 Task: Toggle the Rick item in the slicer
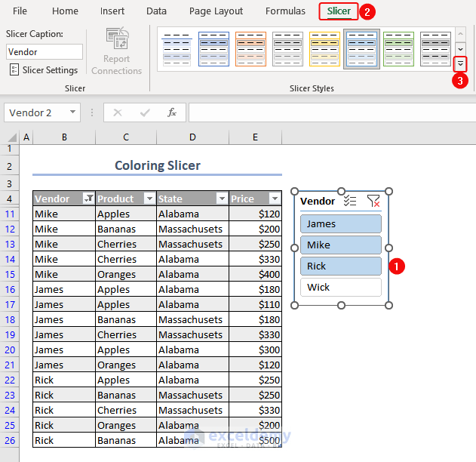point(341,266)
